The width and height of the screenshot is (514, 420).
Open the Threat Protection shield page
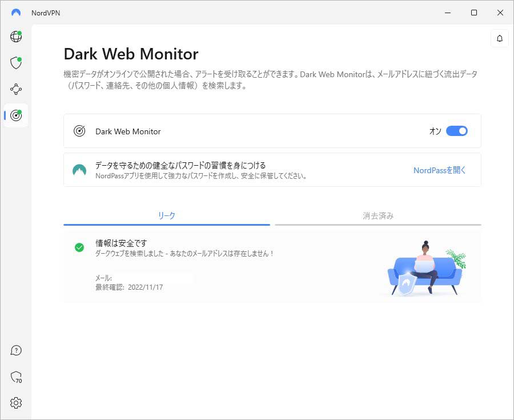coord(16,63)
